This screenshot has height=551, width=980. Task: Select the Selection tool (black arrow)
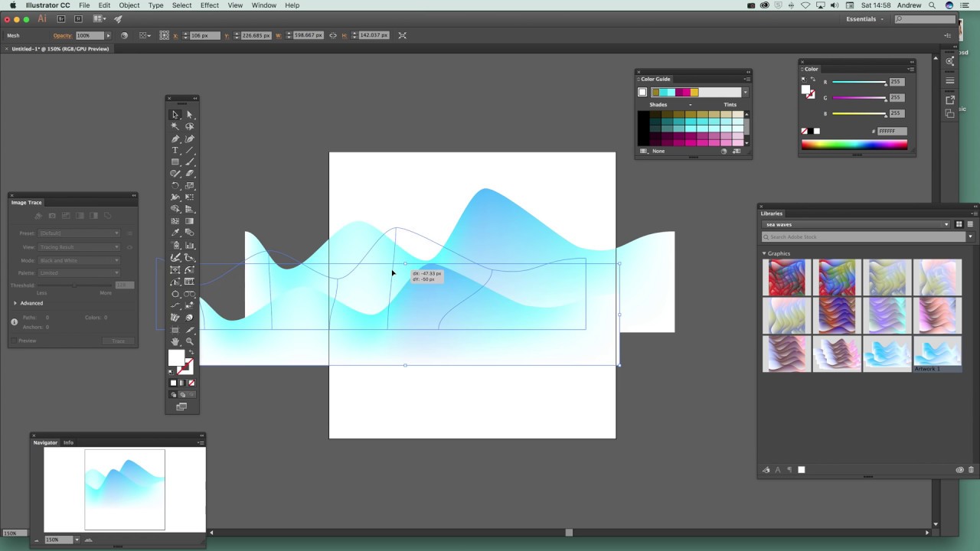[x=175, y=115]
